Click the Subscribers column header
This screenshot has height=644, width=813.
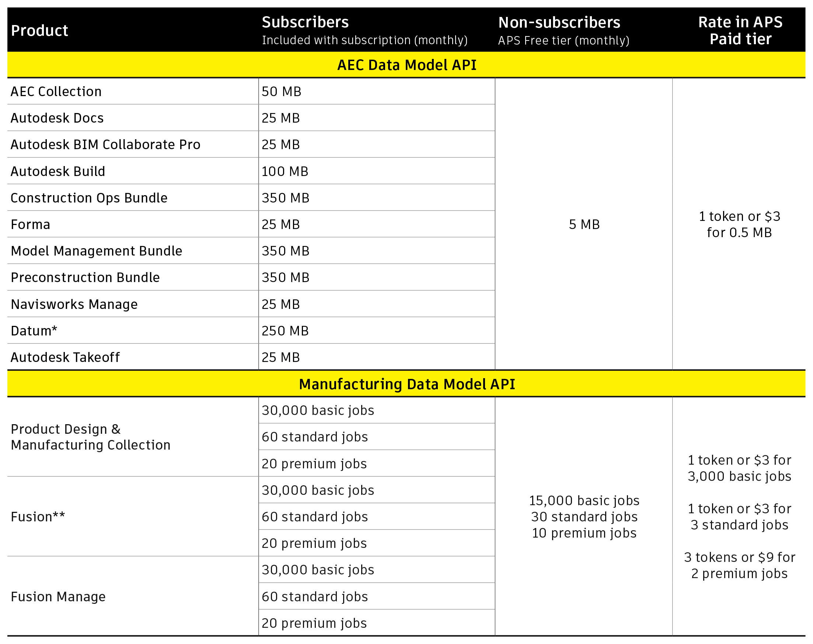306,22
